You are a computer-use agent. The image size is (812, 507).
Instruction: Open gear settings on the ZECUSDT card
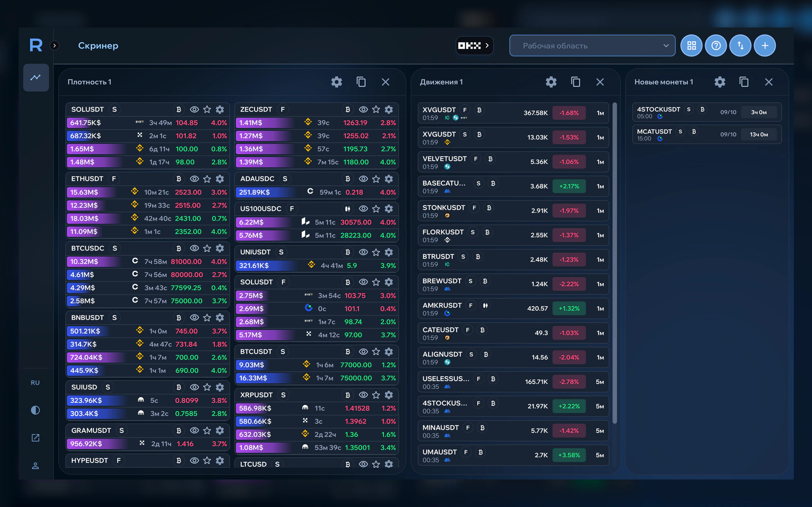click(x=389, y=110)
